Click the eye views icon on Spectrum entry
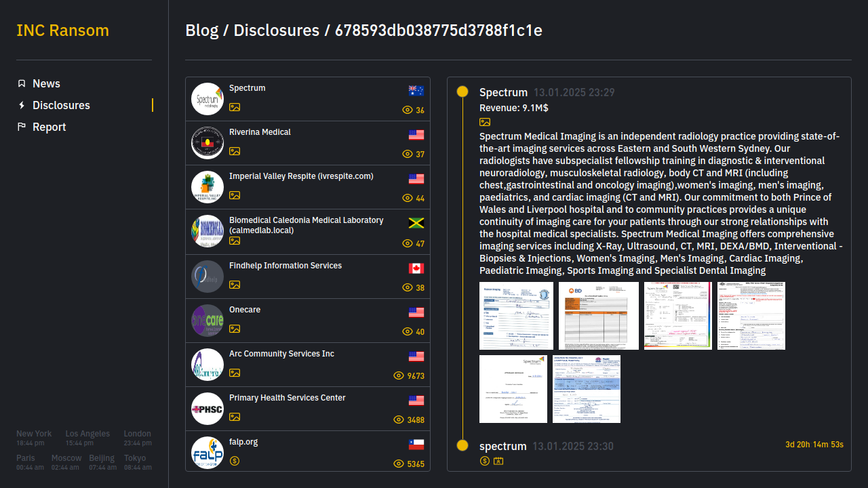 408,110
